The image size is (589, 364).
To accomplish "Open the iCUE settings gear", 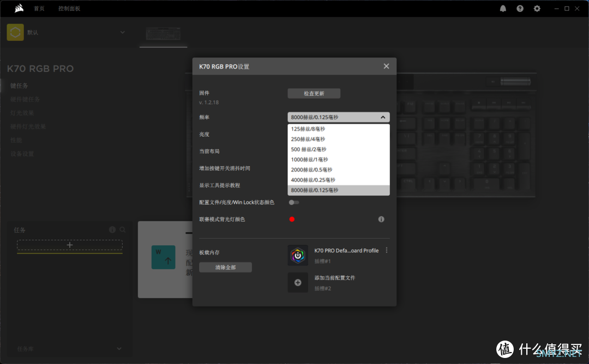I will pyautogui.click(x=537, y=9).
